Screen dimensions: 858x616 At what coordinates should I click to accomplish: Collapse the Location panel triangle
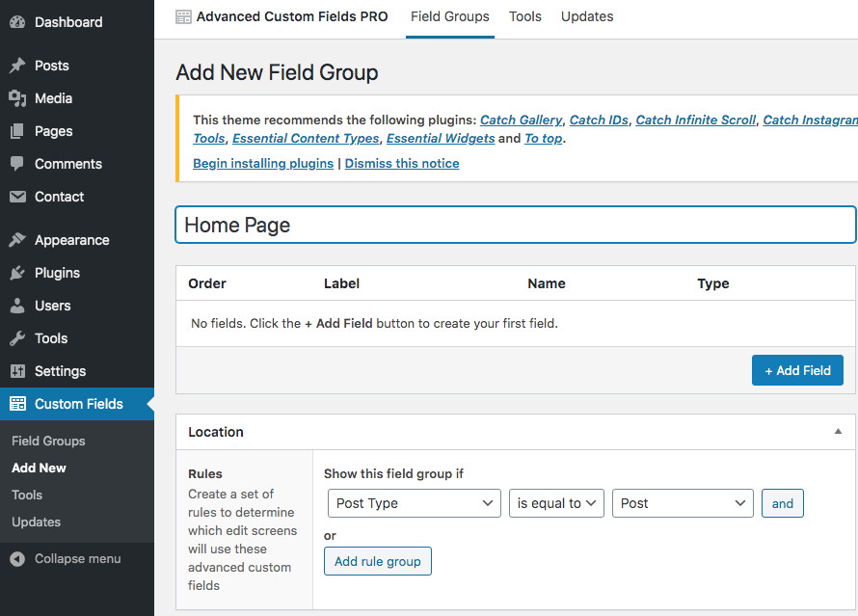[x=838, y=432]
